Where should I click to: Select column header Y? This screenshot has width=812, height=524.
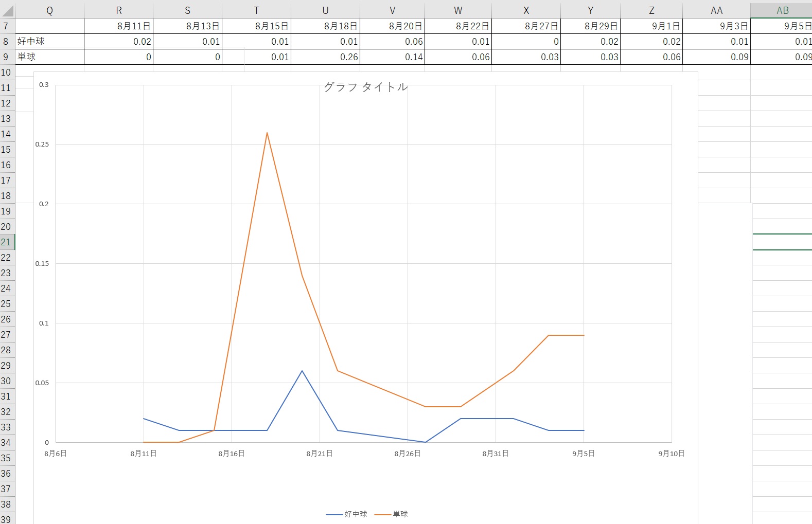[x=591, y=10]
